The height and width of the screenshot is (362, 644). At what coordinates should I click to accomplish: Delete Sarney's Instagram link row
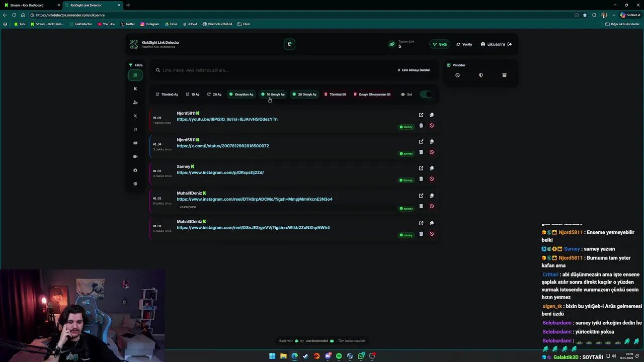tap(421, 178)
